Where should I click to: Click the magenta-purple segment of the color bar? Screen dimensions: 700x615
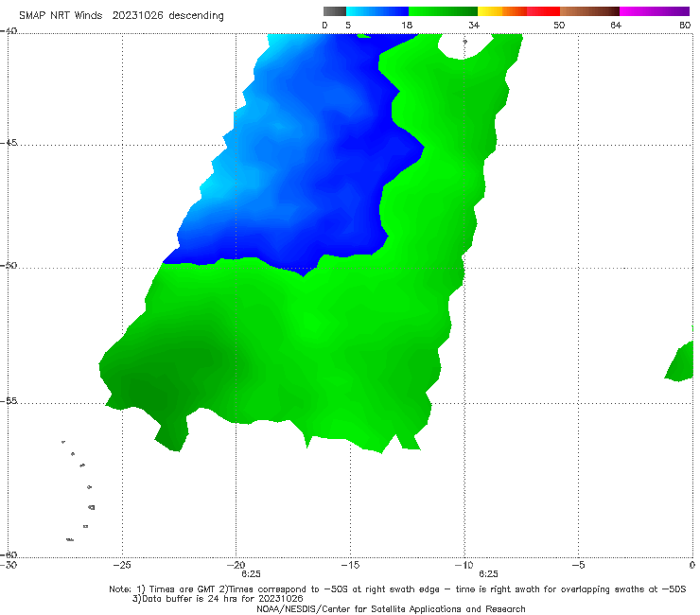point(655,11)
